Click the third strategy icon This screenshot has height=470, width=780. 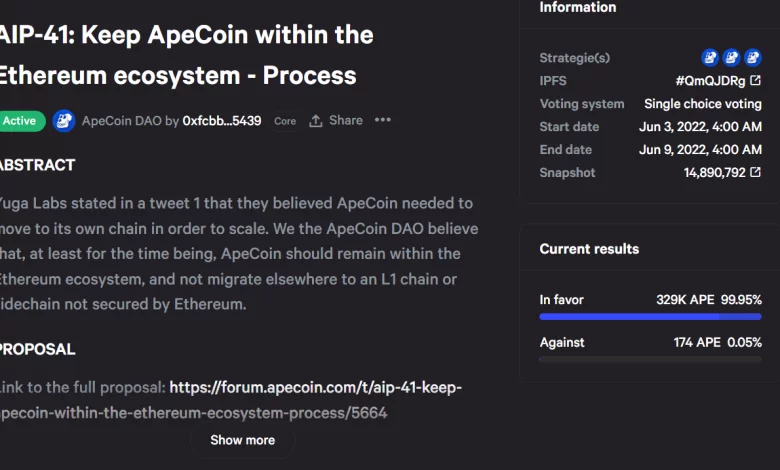(x=753, y=58)
